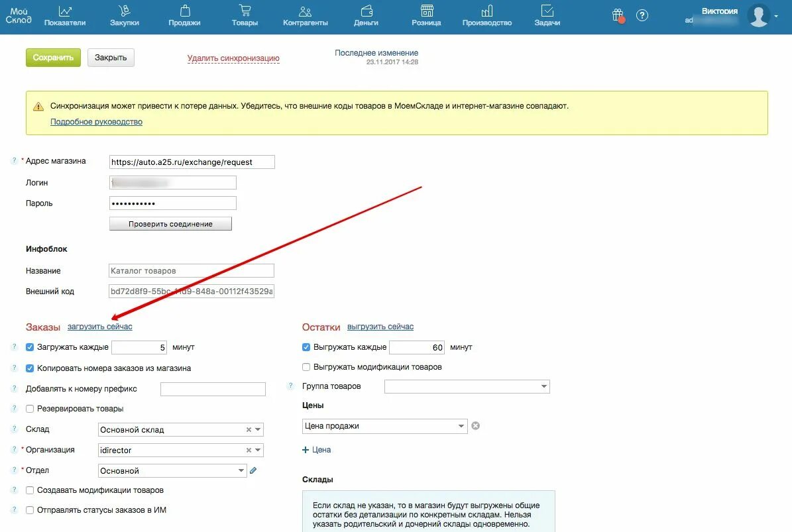
Task: Click the Пароль input field
Action: tap(173, 203)
